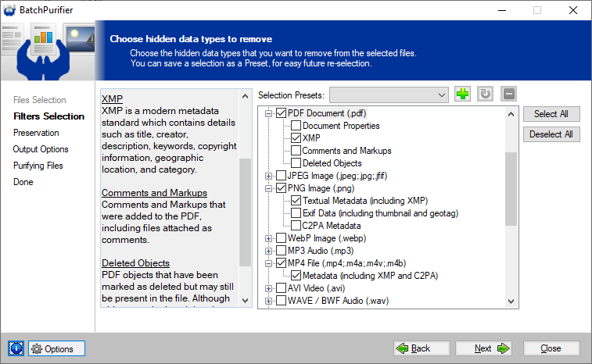592x364 pixels.
Task: Uncheck the XMP checkbox under PDF Document
Action: 296,138
